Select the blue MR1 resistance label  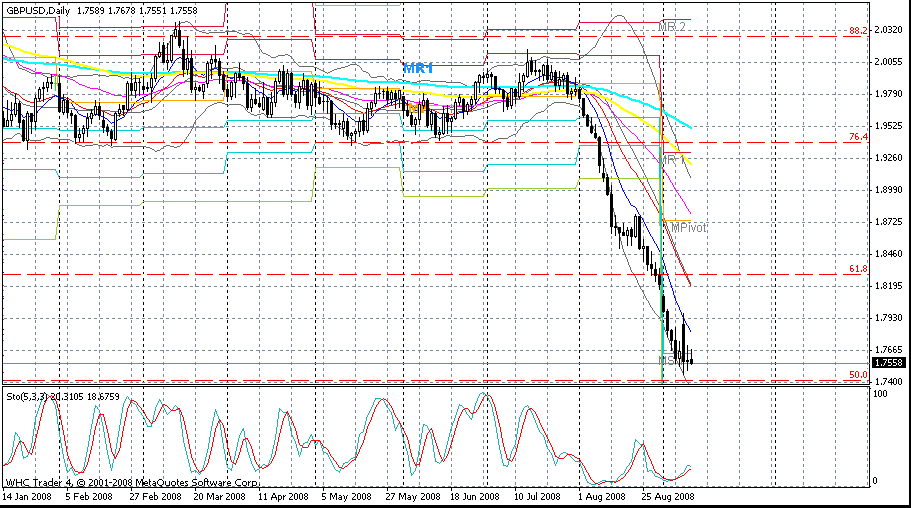[x=418, y=68]
